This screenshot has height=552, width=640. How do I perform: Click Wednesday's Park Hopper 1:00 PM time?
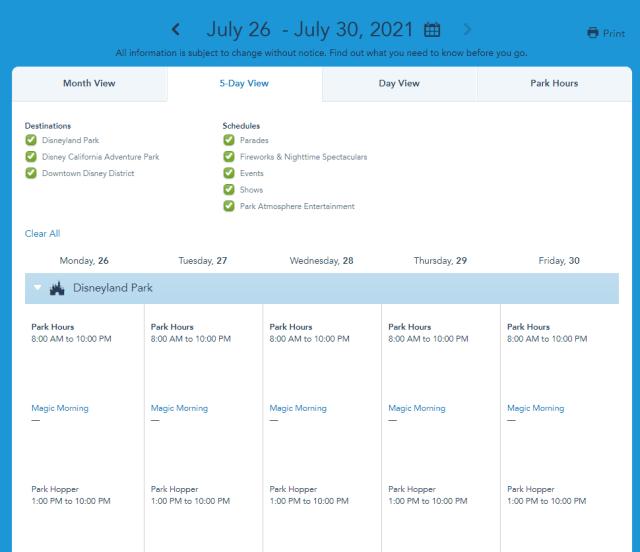309,501
